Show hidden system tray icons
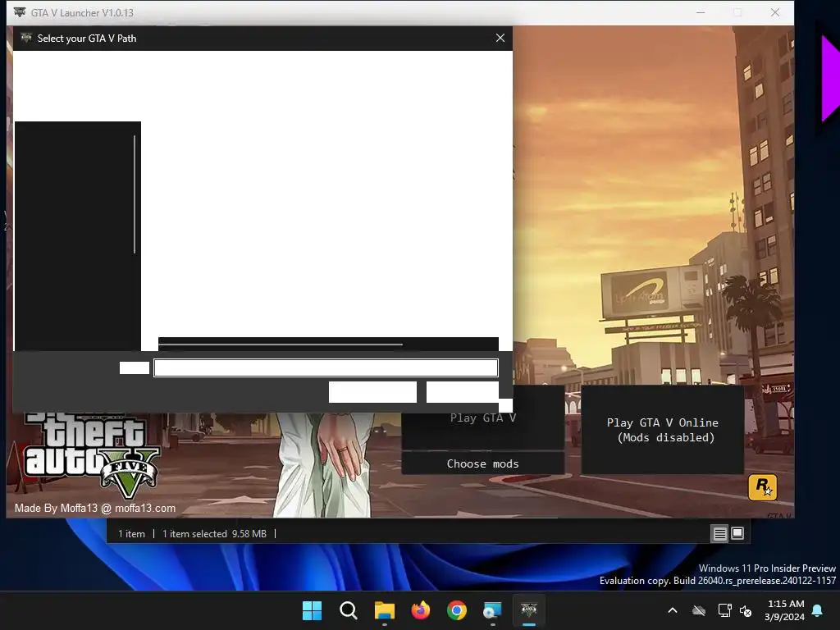Screen dimensions: 840x630 [x=673, y=610]
